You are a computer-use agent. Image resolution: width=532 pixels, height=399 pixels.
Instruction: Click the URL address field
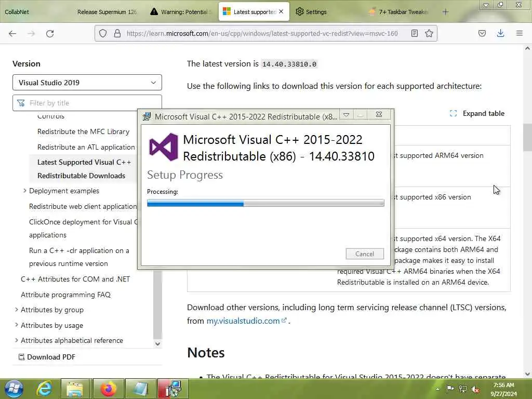point(262,33)
